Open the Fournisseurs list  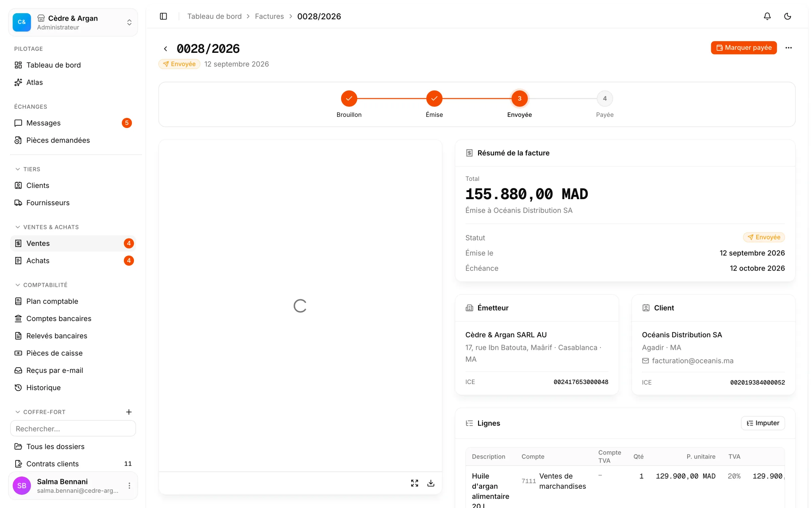[x=73, y=203]
